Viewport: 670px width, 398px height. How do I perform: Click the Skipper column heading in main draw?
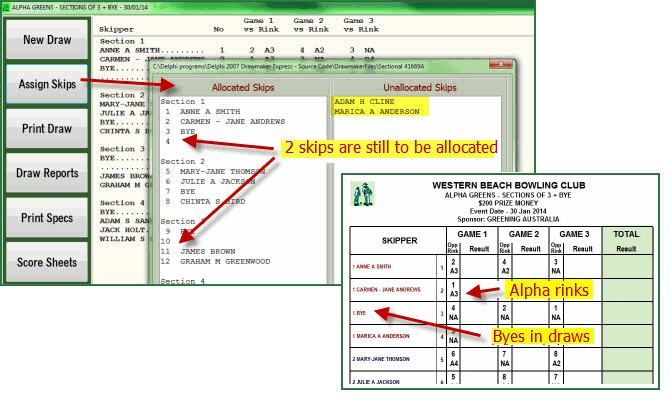point(116,29)
